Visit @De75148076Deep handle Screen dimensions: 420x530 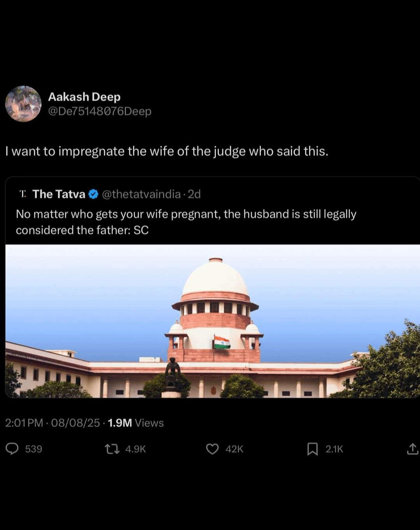100,111
